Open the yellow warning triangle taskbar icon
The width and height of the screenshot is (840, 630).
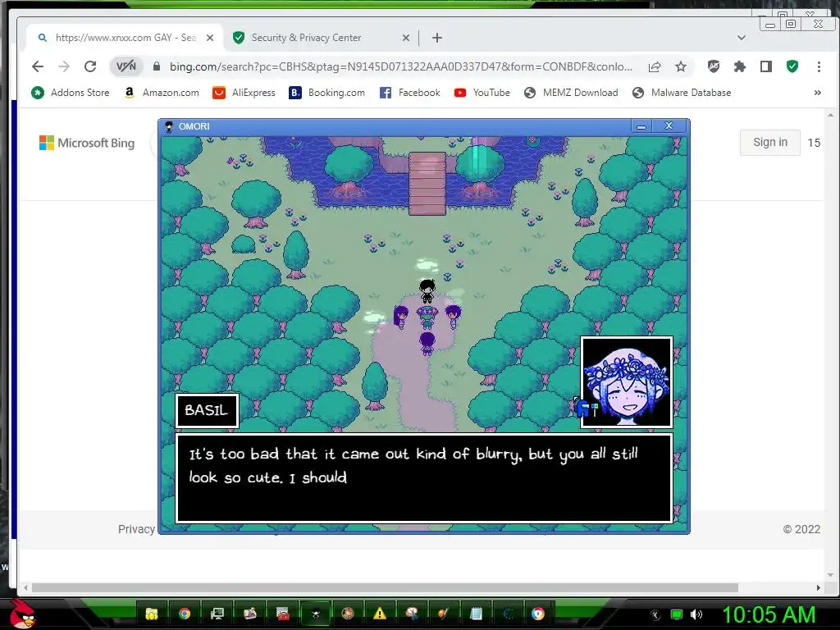click(380, 614)
